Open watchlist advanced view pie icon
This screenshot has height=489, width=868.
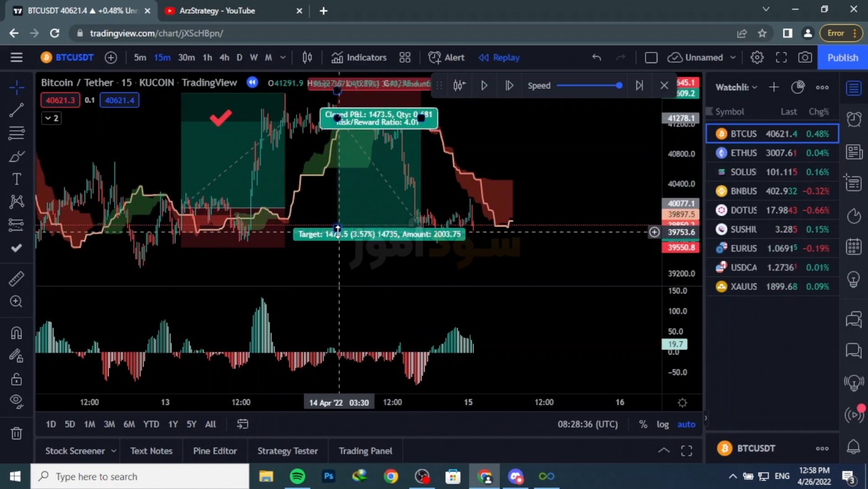[x=798, y=87]
